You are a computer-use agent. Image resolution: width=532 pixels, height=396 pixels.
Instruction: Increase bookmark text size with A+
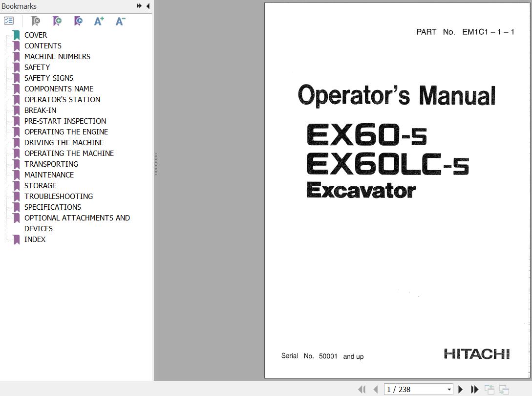coord(99,21)
